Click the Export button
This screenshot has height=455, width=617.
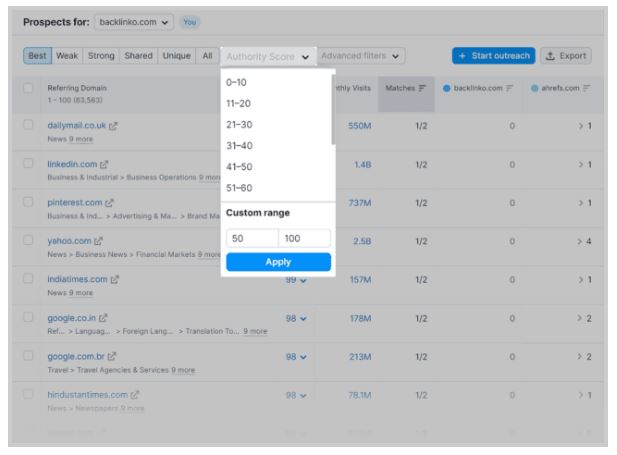point(566,56)
